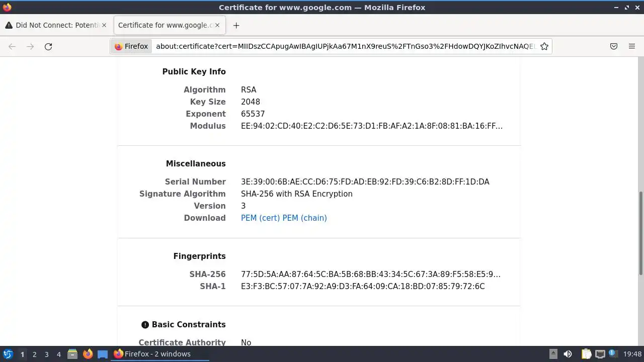Switch to virtual desktop 4
This screenshot has height=362, width=644.
(58, 354)
